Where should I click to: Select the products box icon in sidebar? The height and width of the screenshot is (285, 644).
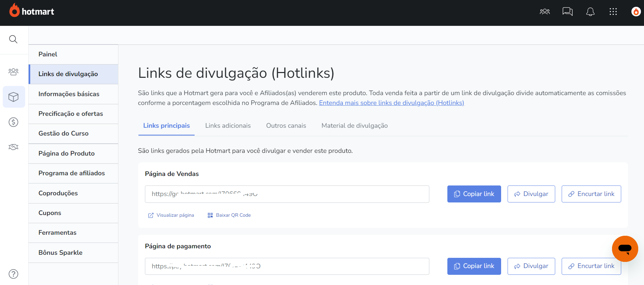coord(14,97)
